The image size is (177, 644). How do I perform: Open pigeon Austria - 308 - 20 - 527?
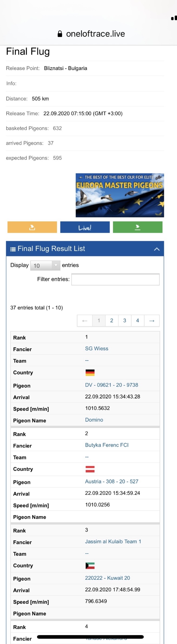pos(112,482)
